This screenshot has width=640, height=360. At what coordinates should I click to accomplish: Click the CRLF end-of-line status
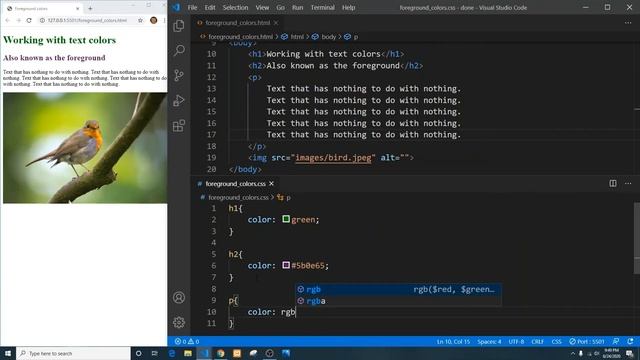(538, 341)
